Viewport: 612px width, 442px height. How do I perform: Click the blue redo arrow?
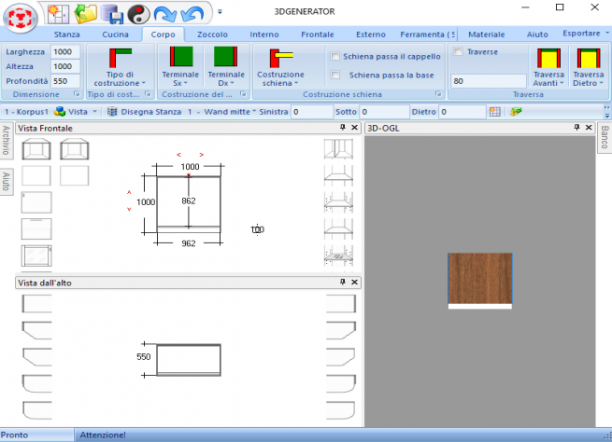(165, 14)
